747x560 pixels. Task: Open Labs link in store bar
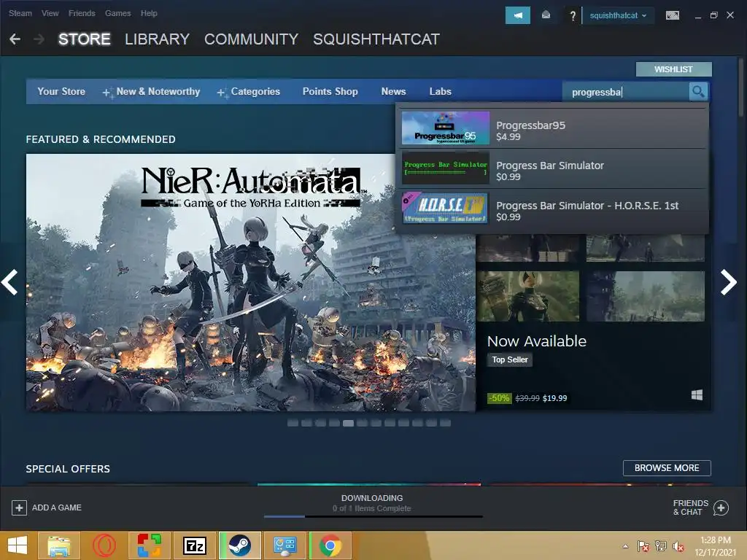(440, 91)
